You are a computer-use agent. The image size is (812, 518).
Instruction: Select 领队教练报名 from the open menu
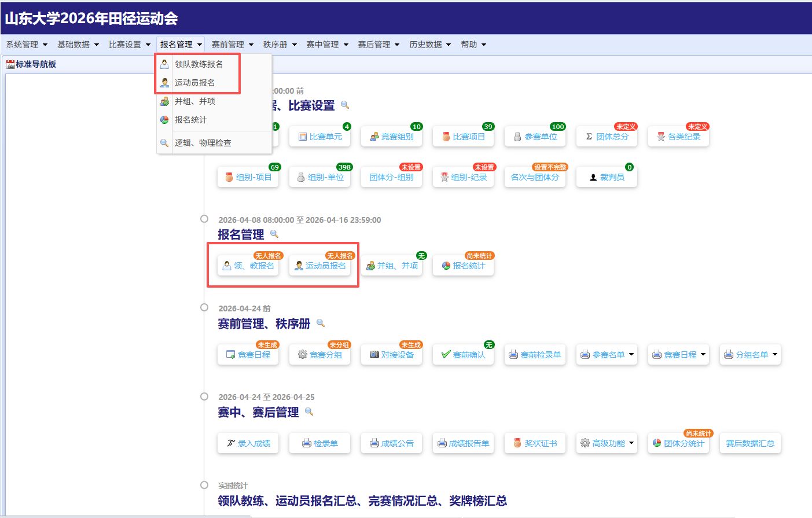[199, 64]
